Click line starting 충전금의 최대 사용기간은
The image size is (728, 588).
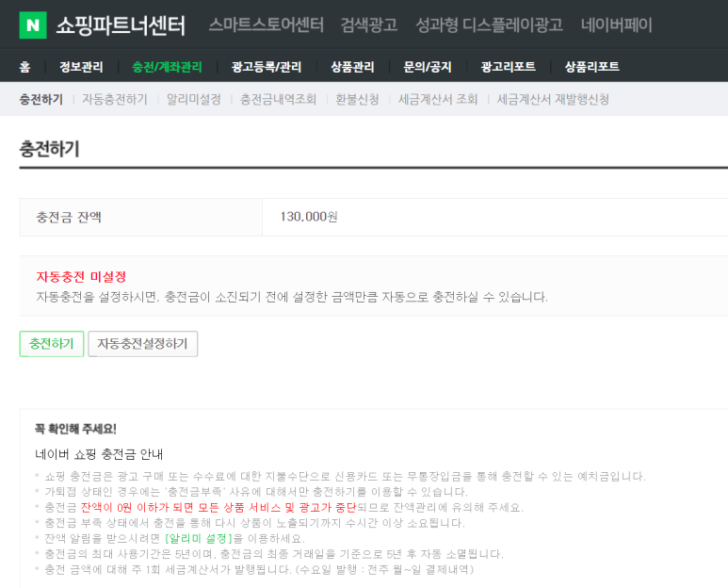point(274,554)
